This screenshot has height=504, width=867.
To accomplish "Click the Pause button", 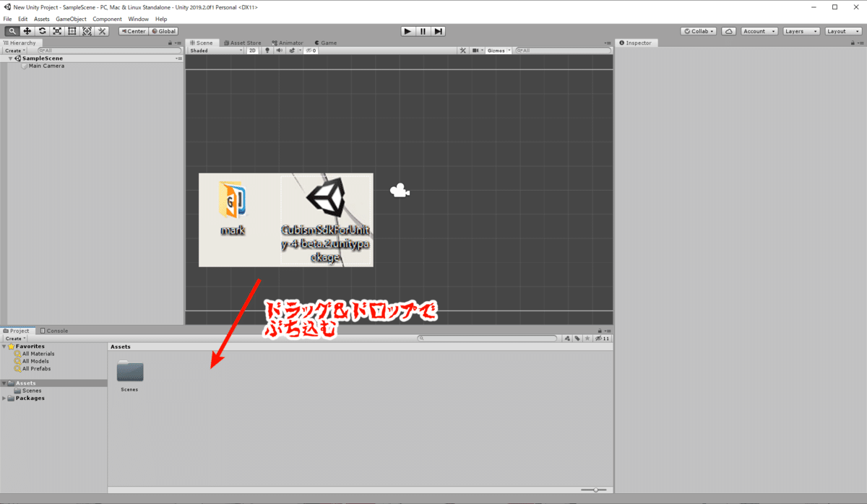I will pyautogui.click(x=423, y=31).
